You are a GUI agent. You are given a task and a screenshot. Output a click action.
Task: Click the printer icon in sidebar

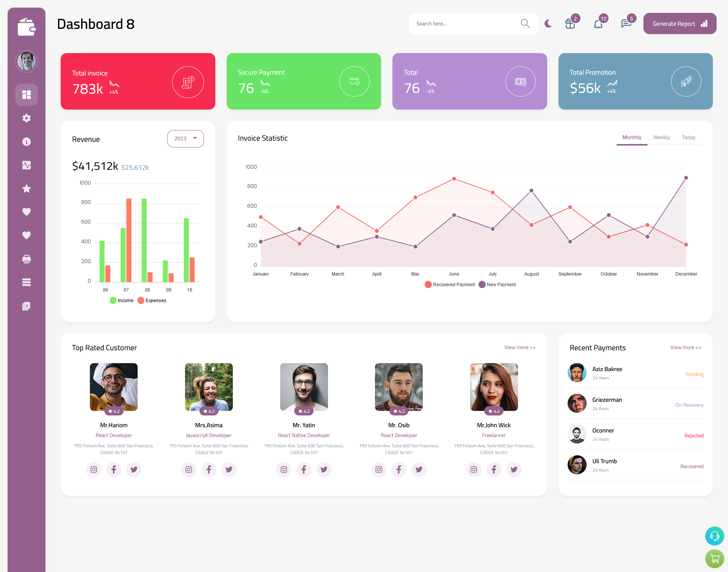(26, 259)
